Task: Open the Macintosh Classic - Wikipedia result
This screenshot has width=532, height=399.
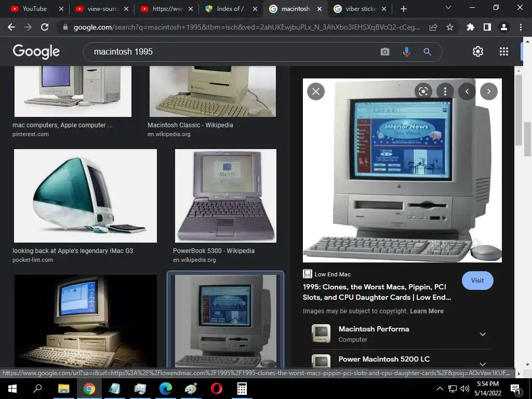Action: (x=190, y=125)
